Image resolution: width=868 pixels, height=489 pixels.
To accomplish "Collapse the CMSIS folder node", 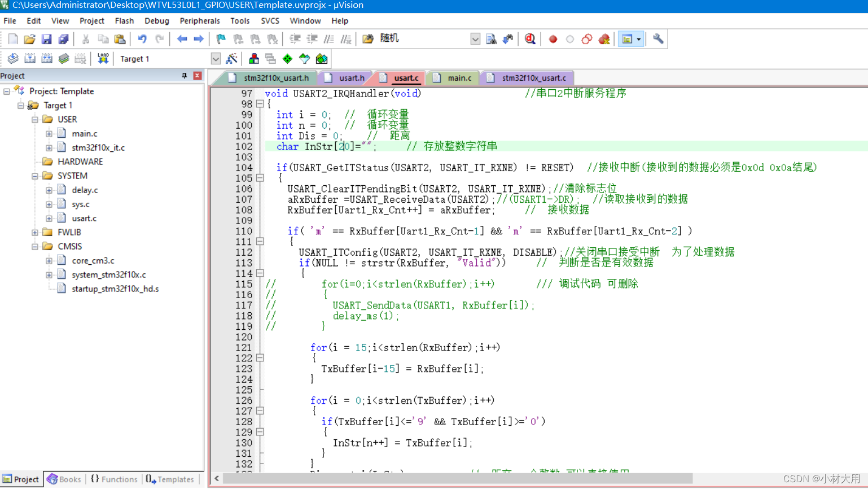I will coord(35,247).
